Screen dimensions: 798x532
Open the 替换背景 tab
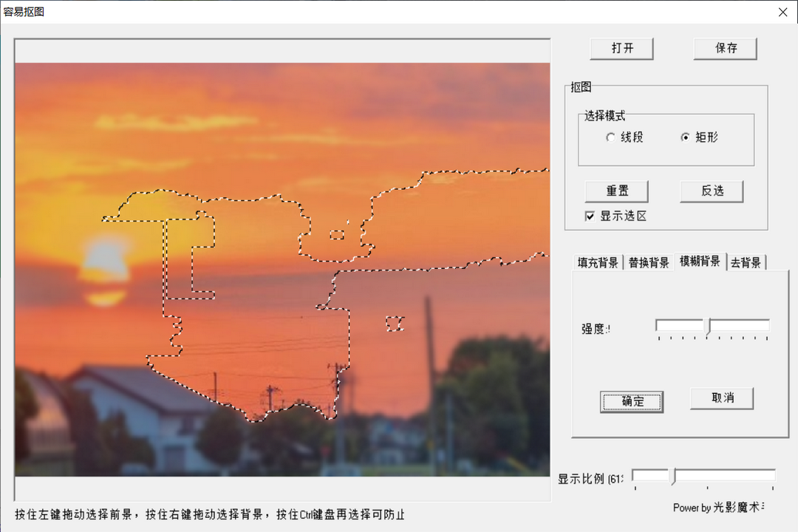point(647,262)
